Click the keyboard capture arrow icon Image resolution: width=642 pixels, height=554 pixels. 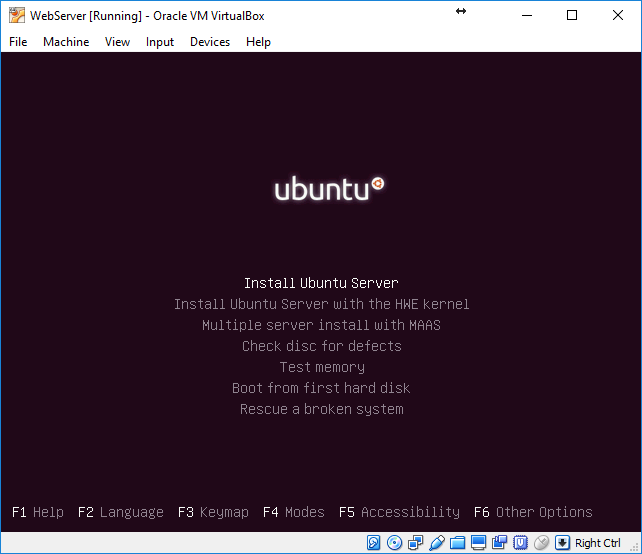pos(563,543)
